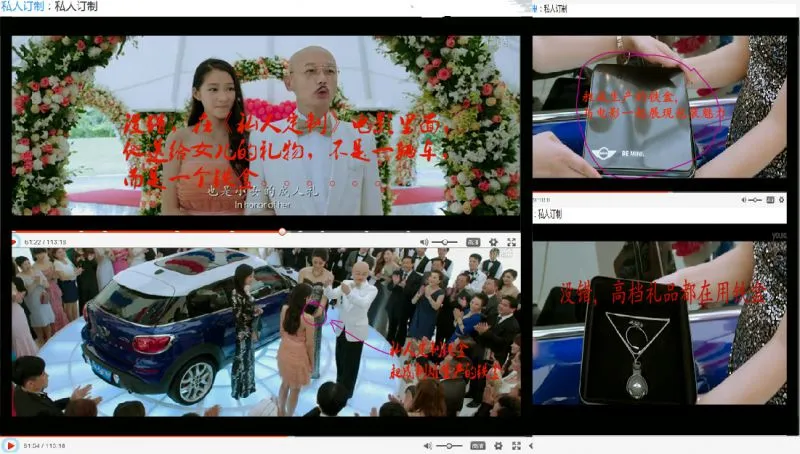
Task: Open the gear settings in the middle player bar
Action: click(x=493, y=242)
